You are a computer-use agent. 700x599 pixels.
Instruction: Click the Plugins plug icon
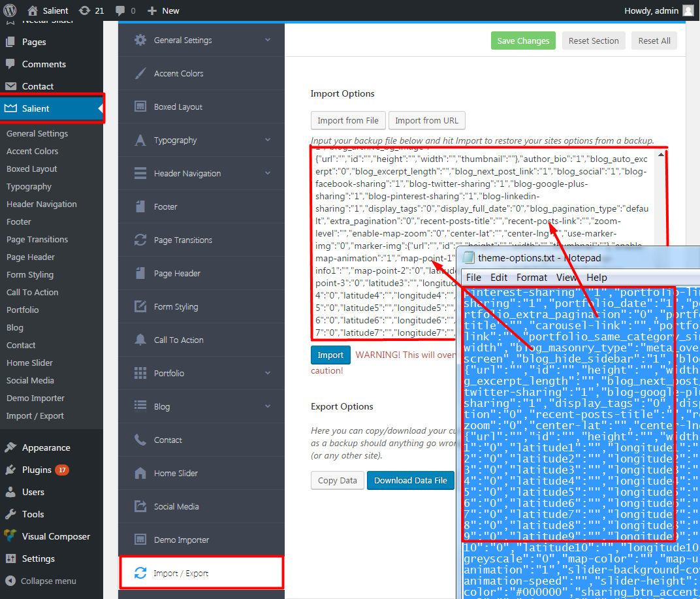point(10,470)
